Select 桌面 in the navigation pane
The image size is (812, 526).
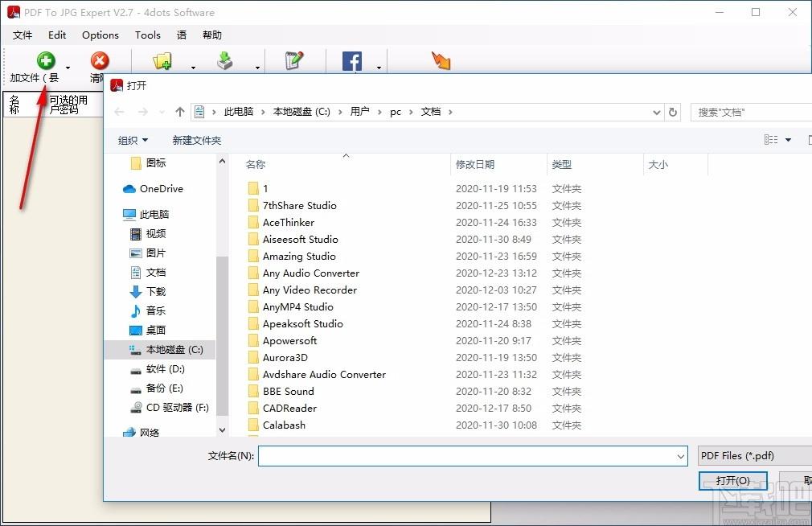click(148, 330)
